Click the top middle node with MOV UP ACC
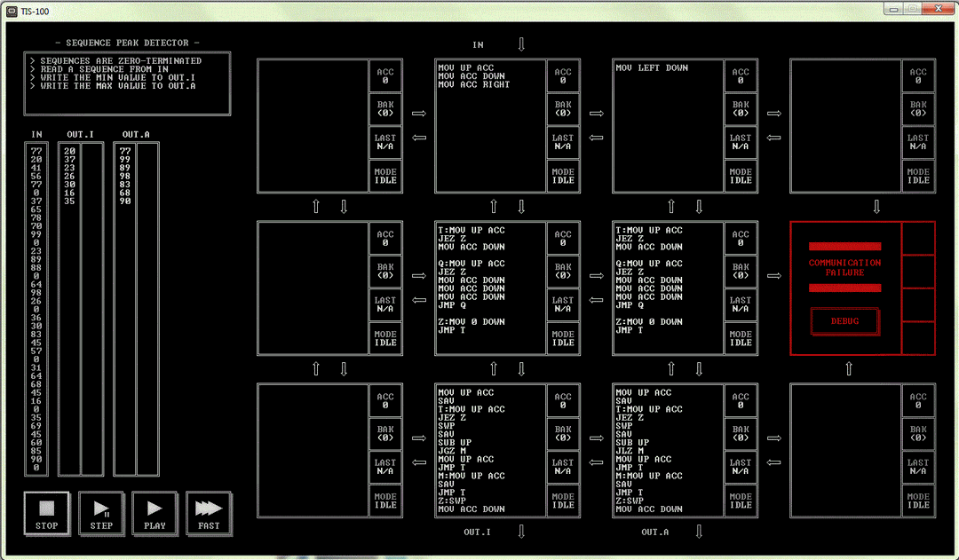Screen dimensions: 959x560 click(x=490, y=125)
